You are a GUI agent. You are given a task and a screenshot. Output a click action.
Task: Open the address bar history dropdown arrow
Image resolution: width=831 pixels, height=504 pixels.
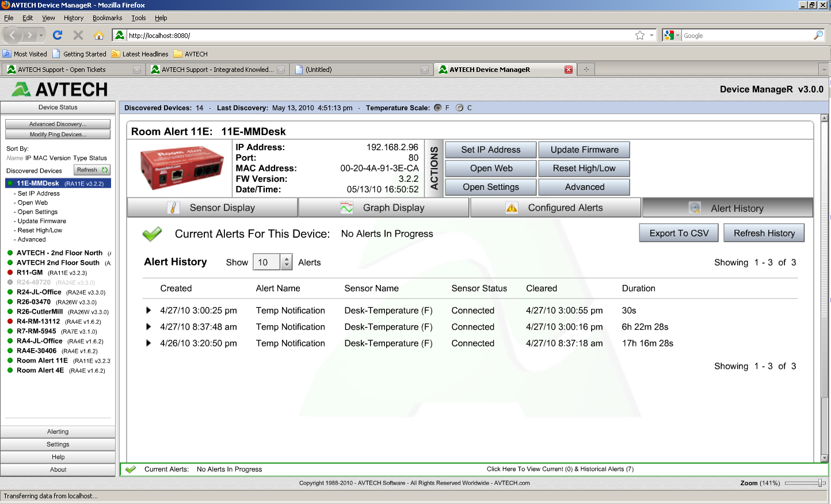[x=651, y=36]
